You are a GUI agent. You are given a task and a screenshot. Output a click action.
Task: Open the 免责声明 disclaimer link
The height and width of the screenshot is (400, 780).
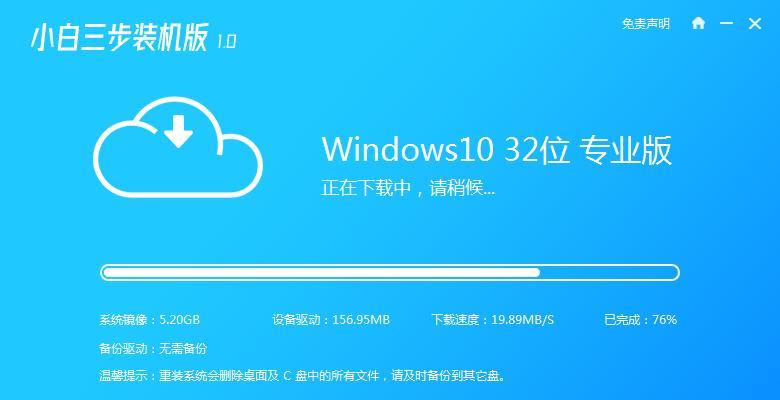coord(645,23)
